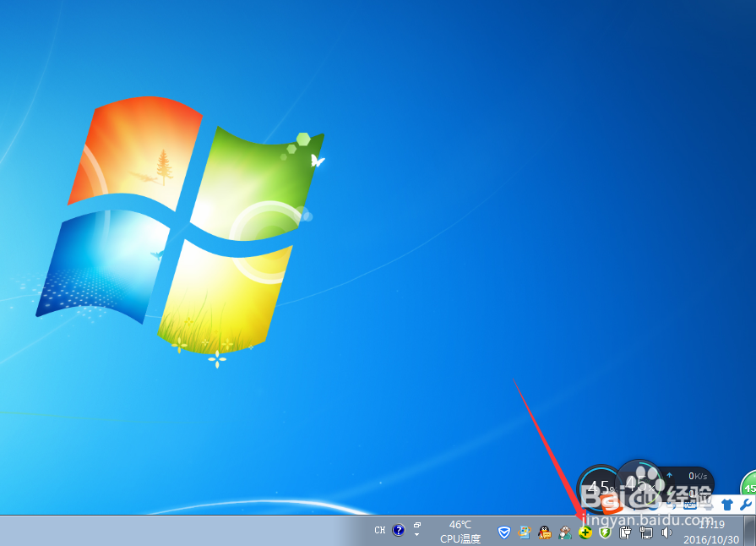The width and height of the screenshot is (756, 546).
Task: Open the Sogou wrench settings icon
Action: (745, 505)
